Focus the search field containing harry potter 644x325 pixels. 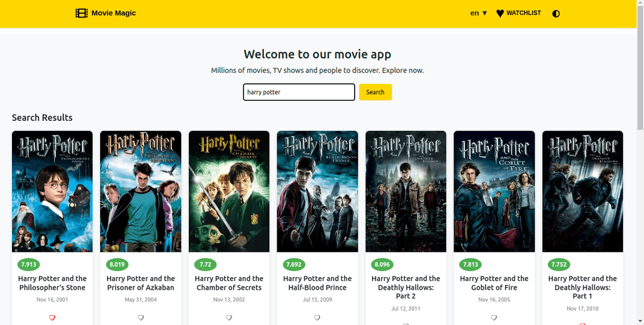(x=299, y=92)
